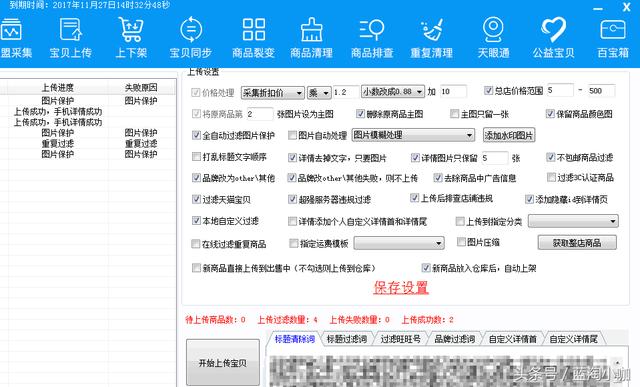The image size is (640, 387).
Task: Click the 失败原因 column header
Action: pos(141,87)
